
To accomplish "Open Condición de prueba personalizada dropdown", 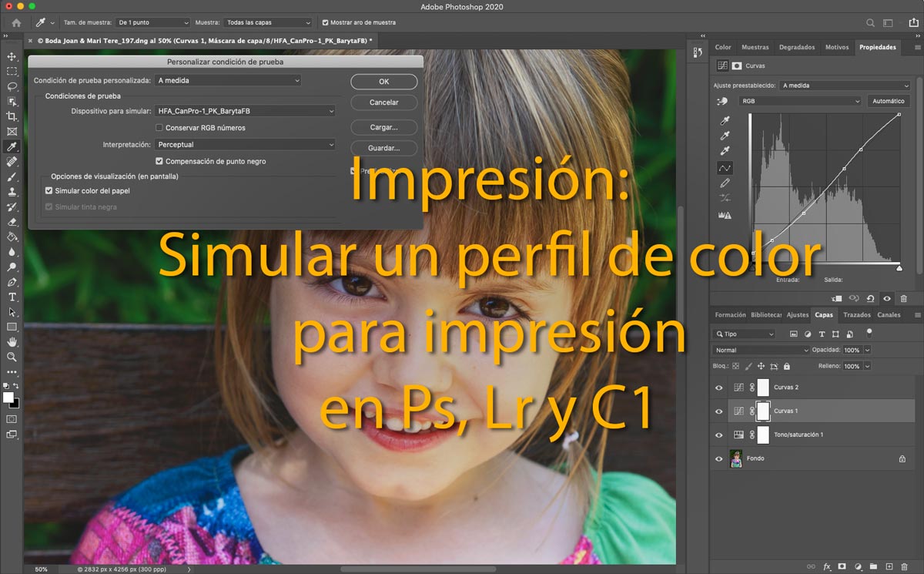I will point(228,80).
